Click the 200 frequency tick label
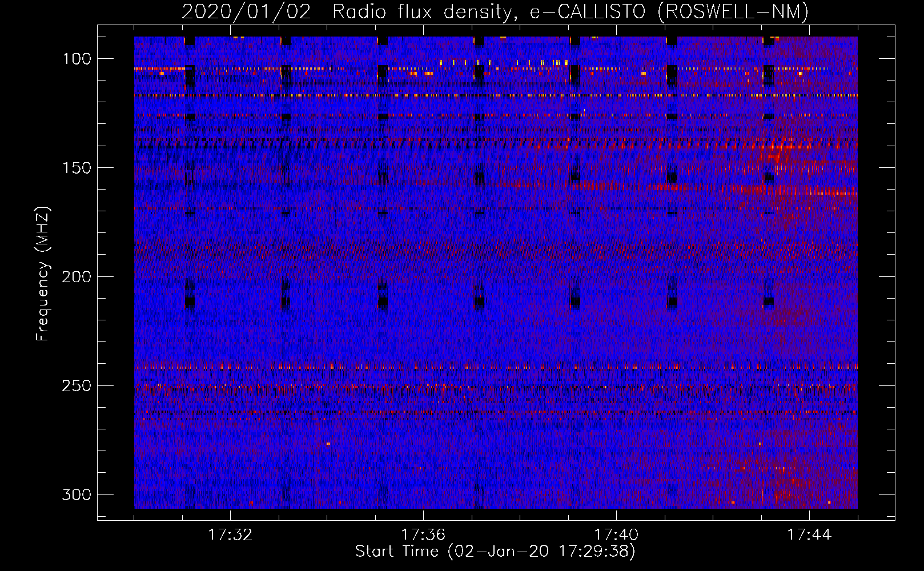924x571 pixels. (x=76, y=277)
